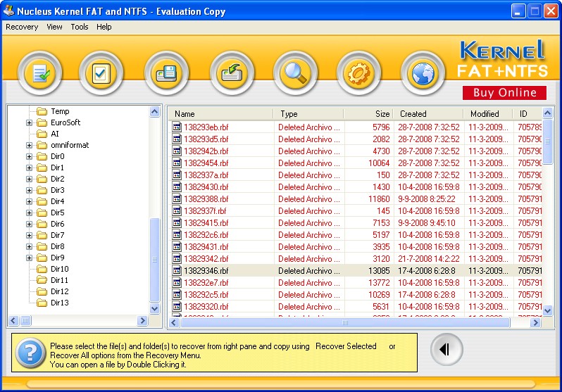This screenshot has width=562, height=392.
Task: Click the load from disk toolbar icon
Action: [x=232, y=73]
